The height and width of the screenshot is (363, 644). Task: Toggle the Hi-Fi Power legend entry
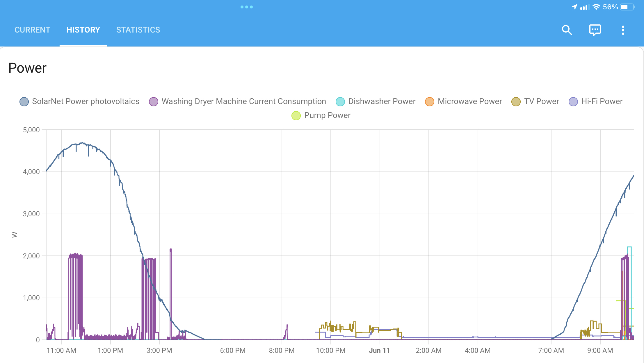(x=595, y=101)
